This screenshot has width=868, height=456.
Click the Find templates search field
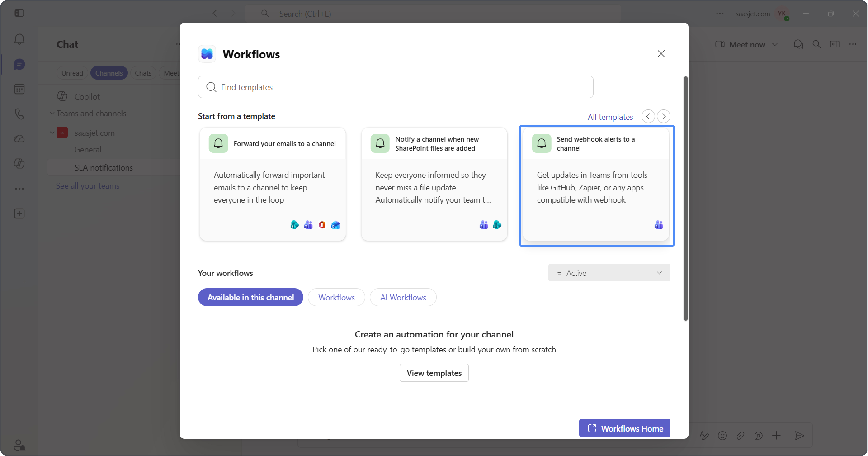[396, 87]
